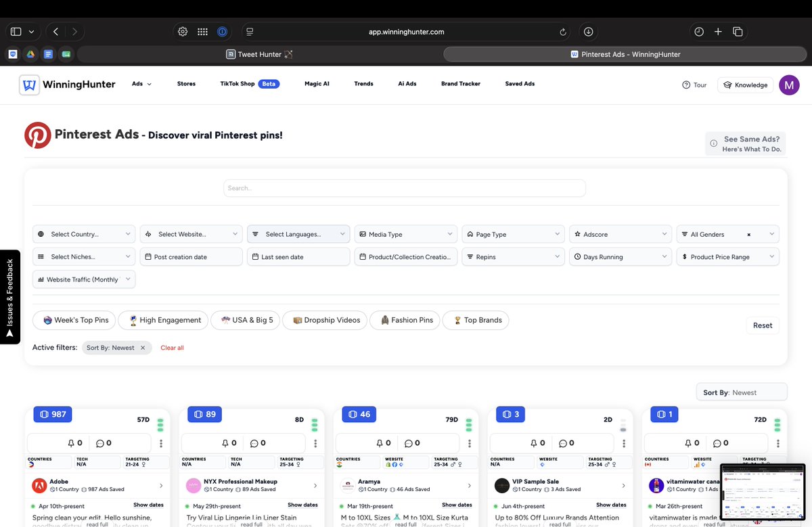Image resolution: width=812 pixels, height=527 pixels.
Task: Open Magic AI page
Action: pyautogui.click(x=317, y=84)
